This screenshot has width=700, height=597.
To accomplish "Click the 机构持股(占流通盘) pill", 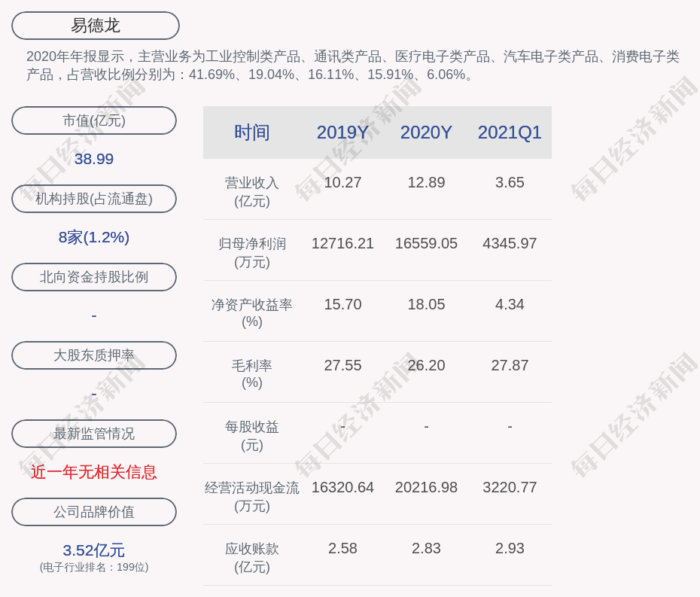I will (x=94, y=199).
